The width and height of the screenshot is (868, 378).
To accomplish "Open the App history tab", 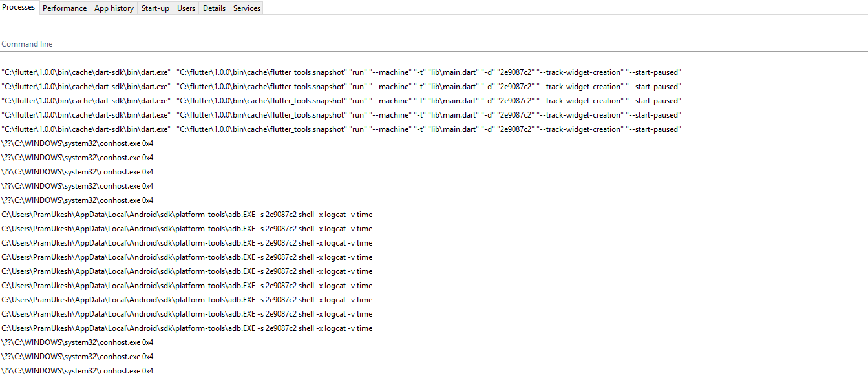I will [114, 8].
